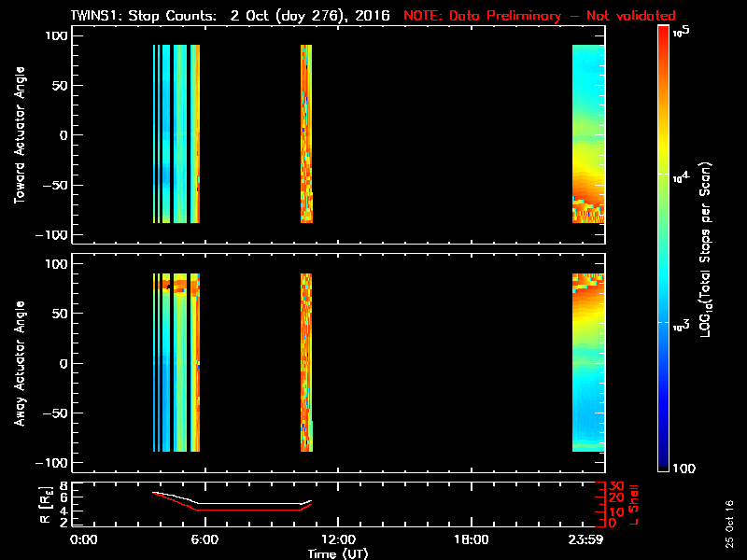
Task: Select the 18:00 time axis tick label
Action: coord(471,540)
